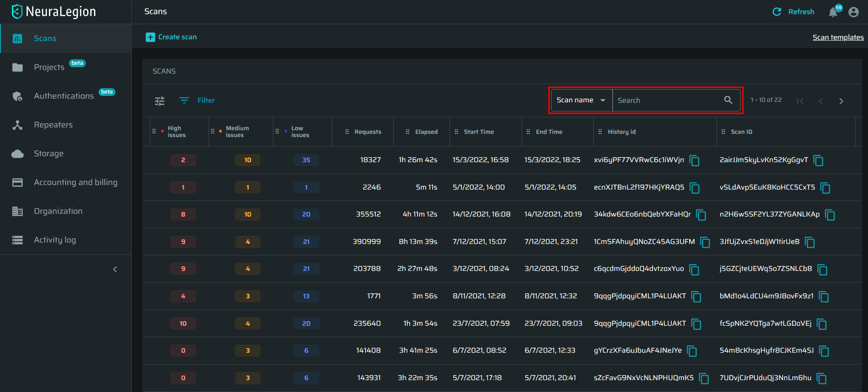Click low issues badge 35
The height and width of the screenshot is (392, 868).
click(x=306, y=160)
